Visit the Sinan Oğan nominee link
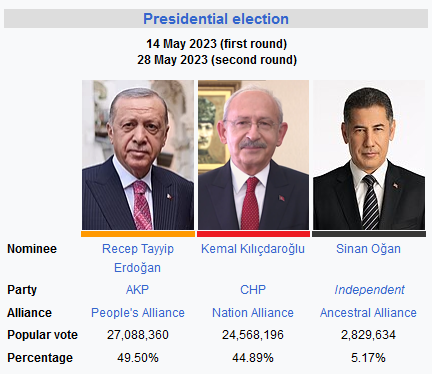432x374 pixels. click(368, 249)
